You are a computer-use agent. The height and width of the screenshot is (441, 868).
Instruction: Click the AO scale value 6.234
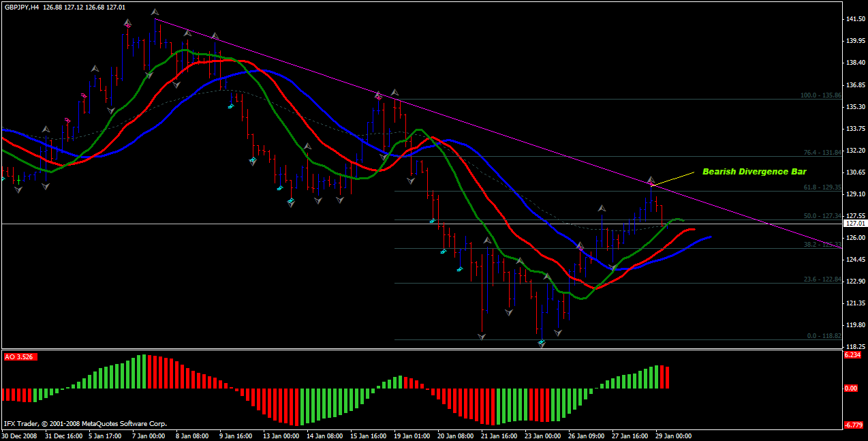[853, 355]
